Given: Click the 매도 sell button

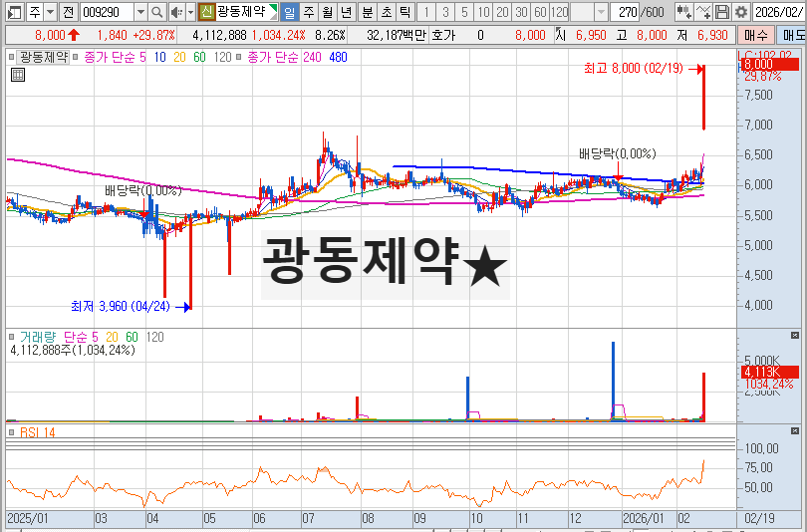Looking at the screenshot, I should (x=793, y=36).
